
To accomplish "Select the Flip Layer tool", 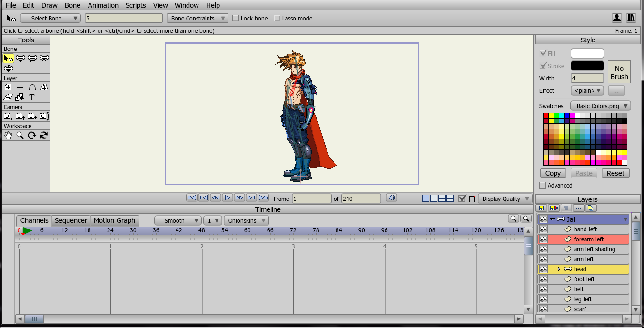I will point(44,87).
